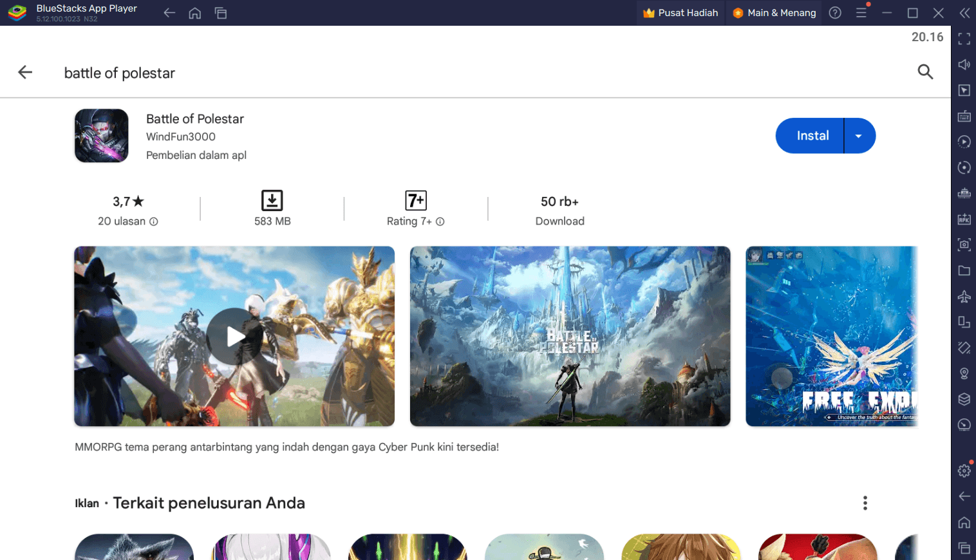
Task: Open the 3,7 star rating
Action: (x=128, y=201)
